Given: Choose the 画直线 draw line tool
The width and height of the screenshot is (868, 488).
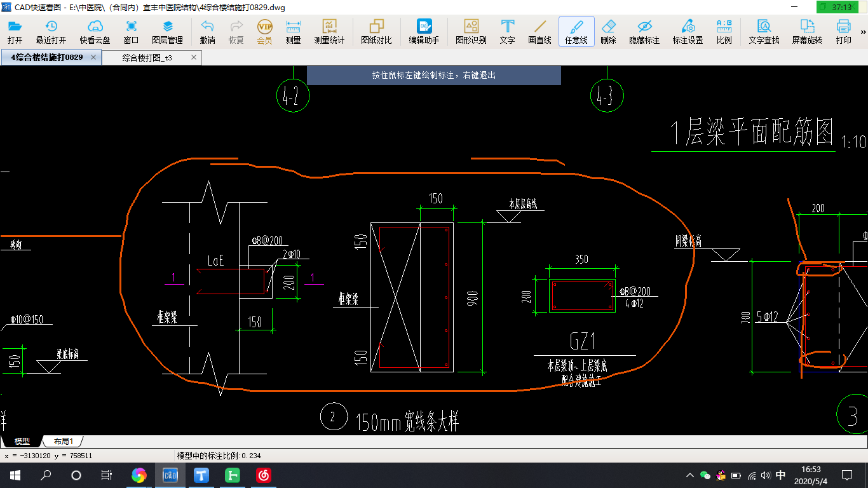Looking at the screenshot, I should [x=539, y=32].
